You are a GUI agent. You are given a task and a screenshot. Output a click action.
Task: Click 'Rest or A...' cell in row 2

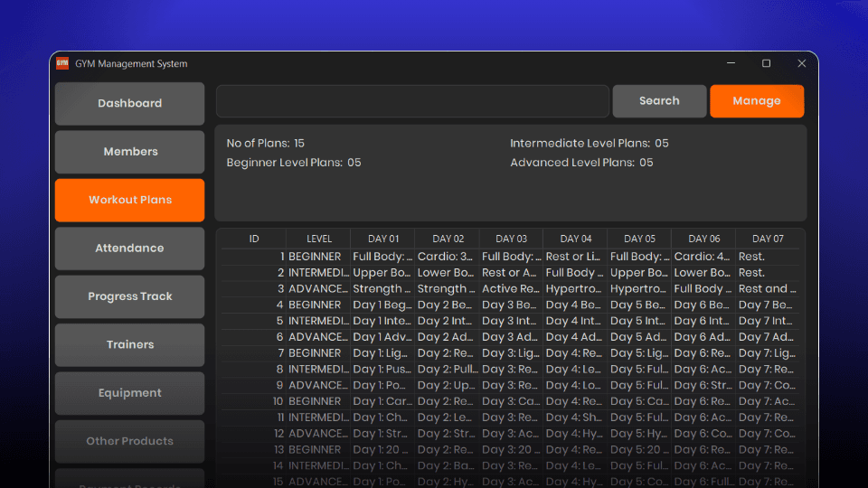(511, 273)
